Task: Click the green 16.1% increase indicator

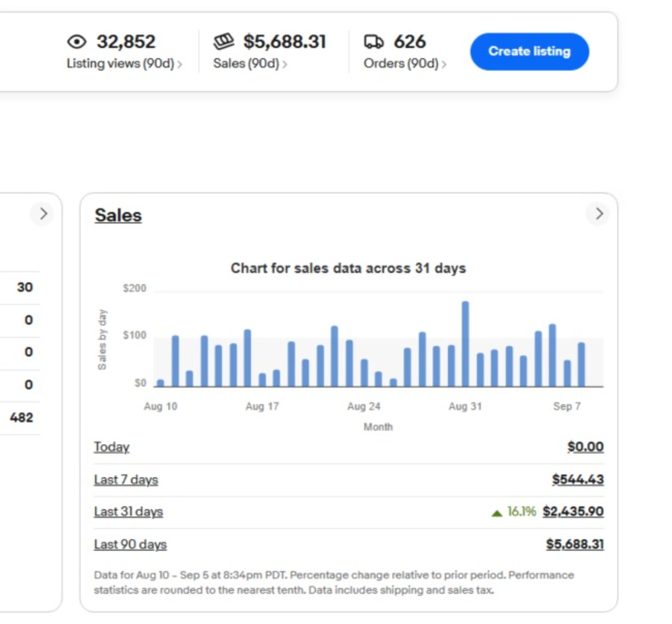Action: point(514,512)
